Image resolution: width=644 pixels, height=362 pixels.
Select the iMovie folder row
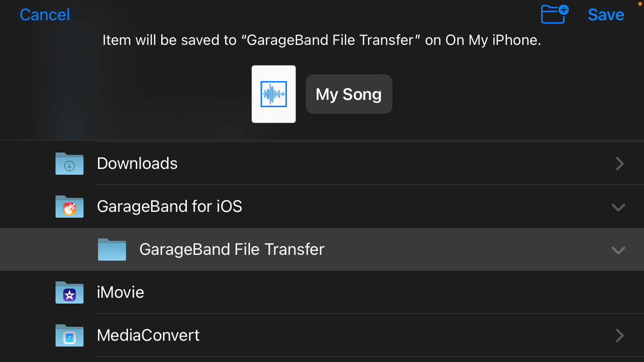[x=121, y=292]
